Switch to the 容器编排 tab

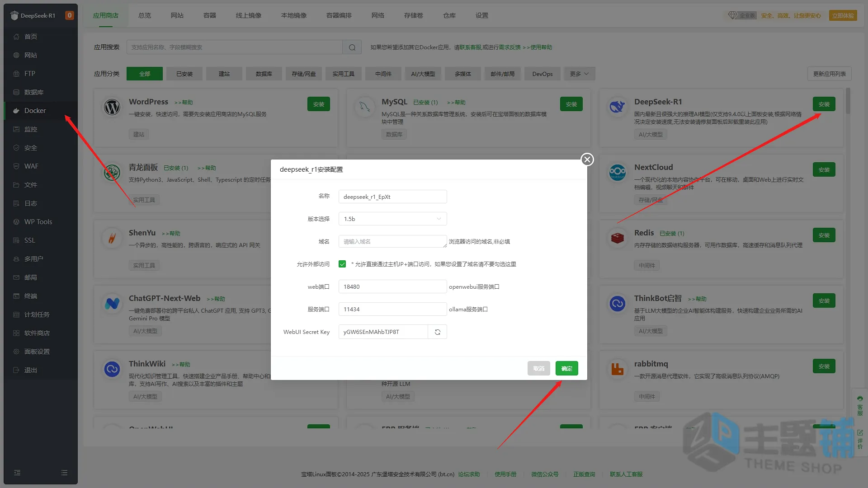coord(339,15)
